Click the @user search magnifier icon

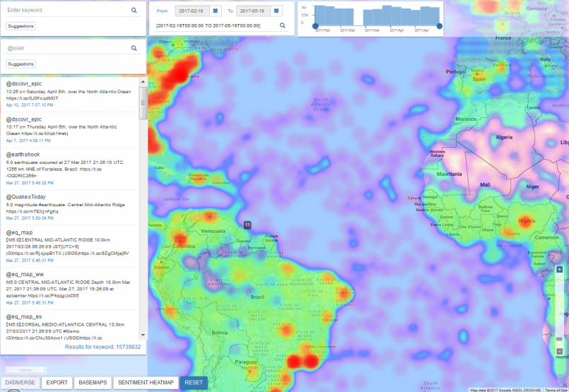[134, 48]
